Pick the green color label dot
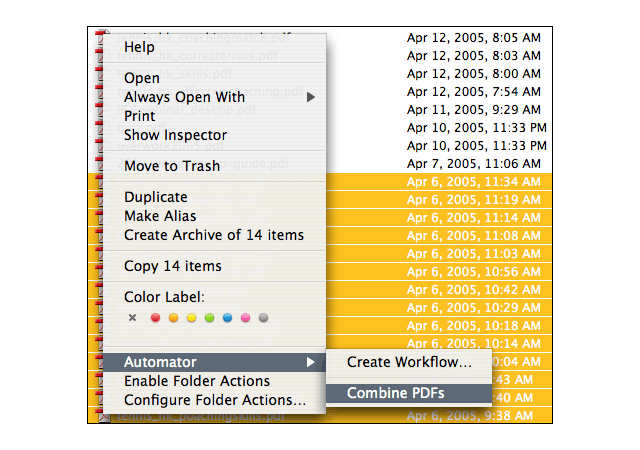The image size is (640, 450). point(209,318)
